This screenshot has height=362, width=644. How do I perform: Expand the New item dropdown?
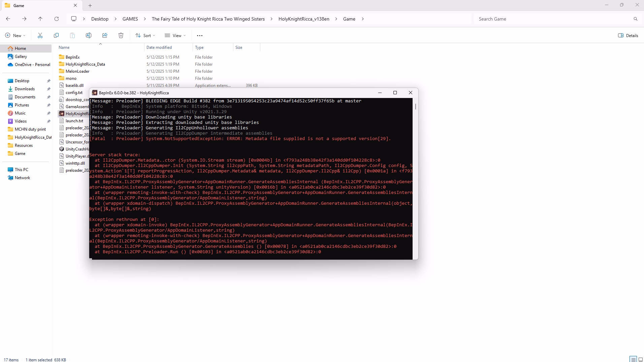(x=15, y=35)
